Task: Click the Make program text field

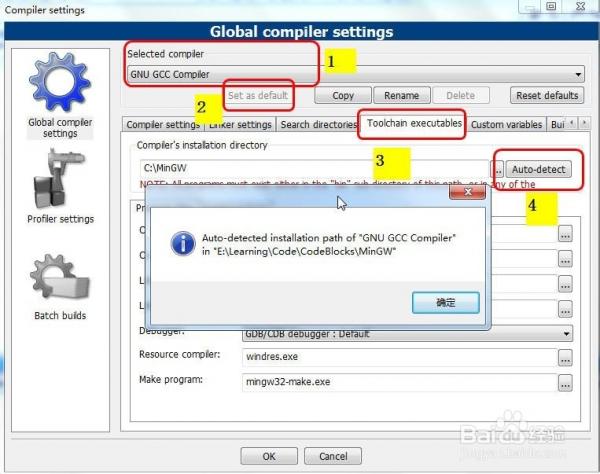Action: (x=398, y=381)
